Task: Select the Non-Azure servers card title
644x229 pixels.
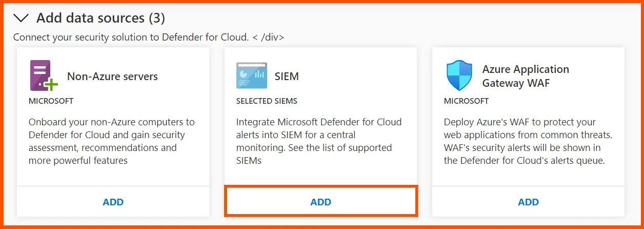Action: 112,77
